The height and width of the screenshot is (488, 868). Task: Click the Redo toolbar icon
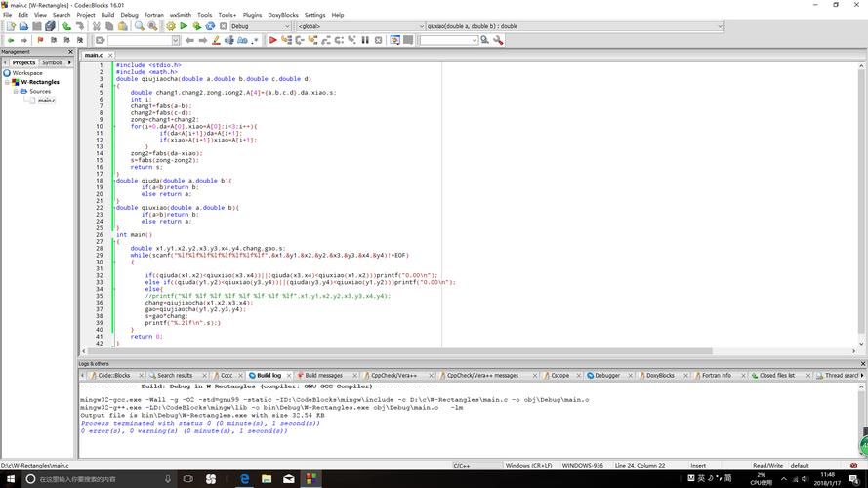pos(80,26)
